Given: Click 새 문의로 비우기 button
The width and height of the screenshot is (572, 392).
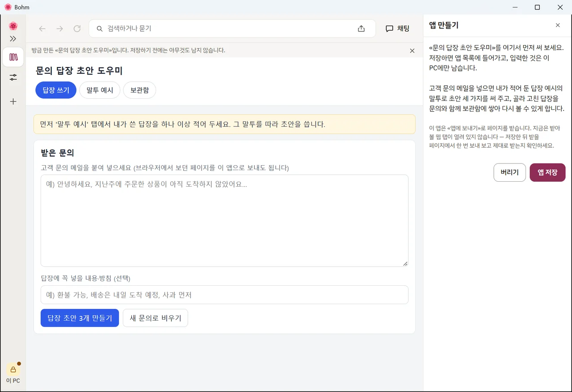Looking at the screenshot, I should click(156, 318).
